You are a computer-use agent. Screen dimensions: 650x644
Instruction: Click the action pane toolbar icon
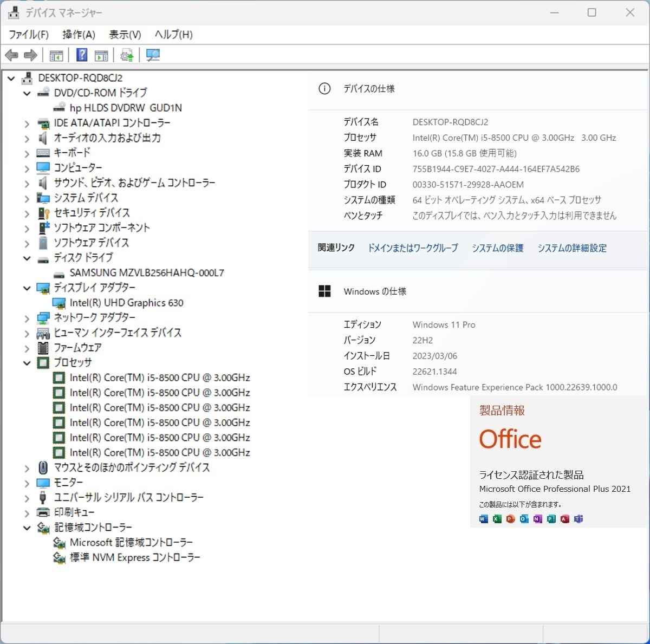coord(101,55)
